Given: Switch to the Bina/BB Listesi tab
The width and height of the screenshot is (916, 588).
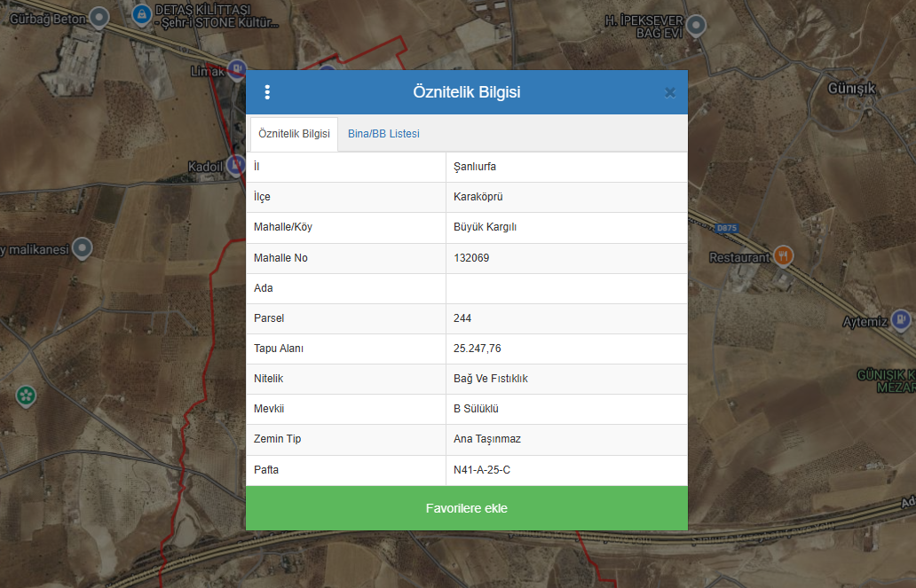Looking at the screenshot, I should click(383, 134).
